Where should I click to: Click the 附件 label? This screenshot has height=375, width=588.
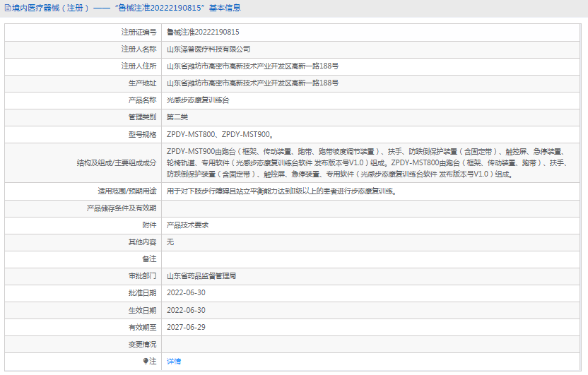point(149,225)
